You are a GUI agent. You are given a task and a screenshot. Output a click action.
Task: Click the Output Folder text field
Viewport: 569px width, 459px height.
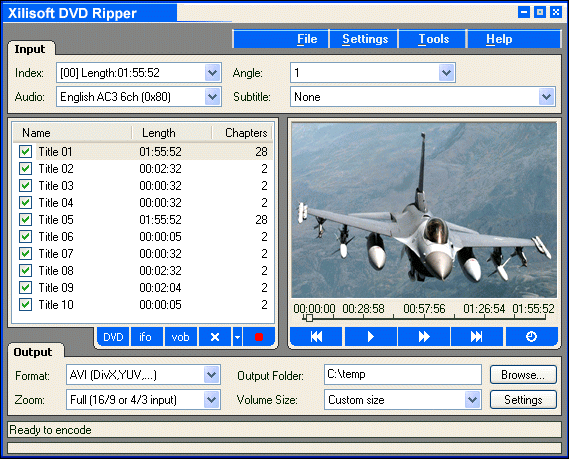click(x=403, y=374)
